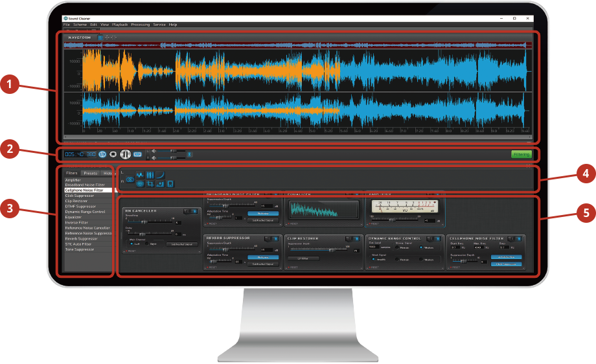Pause playback with the large round button
Image resolution: width=596 pixels, height=364 pixels.
126,154
